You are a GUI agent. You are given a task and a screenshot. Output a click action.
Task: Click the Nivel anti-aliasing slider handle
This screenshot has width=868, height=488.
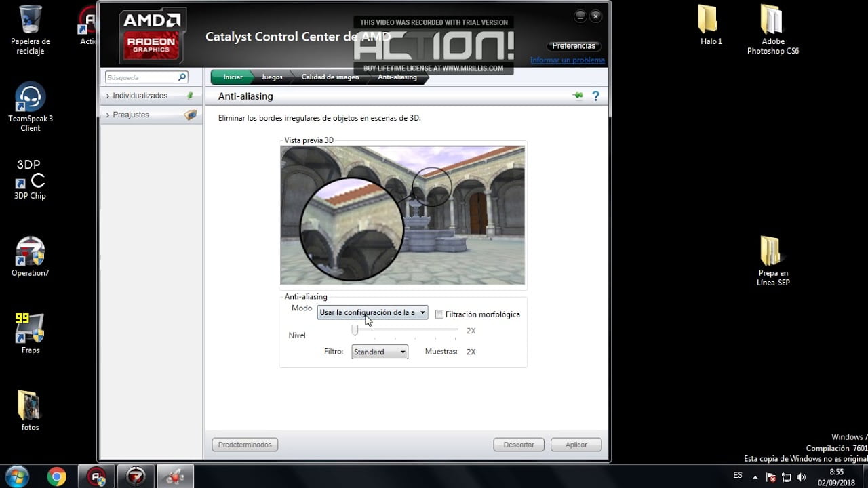coord(355,330)
